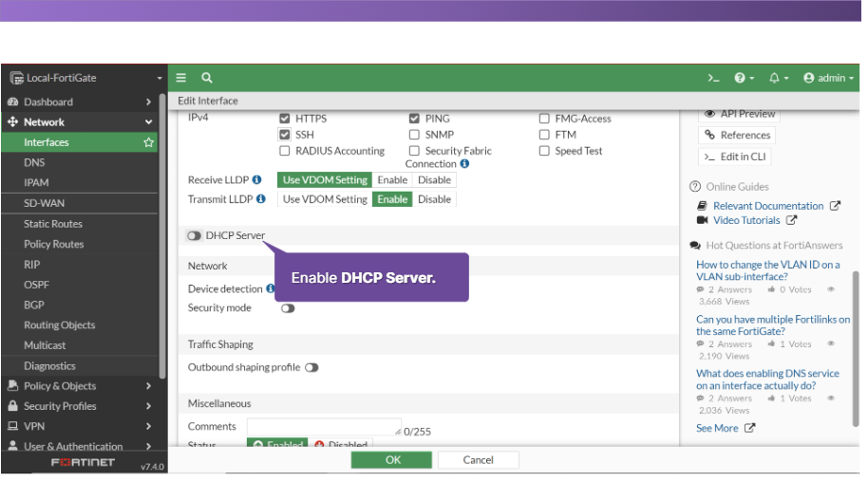
Task: Click the right panel vertical scrollbar
Action: coord(856,348)
